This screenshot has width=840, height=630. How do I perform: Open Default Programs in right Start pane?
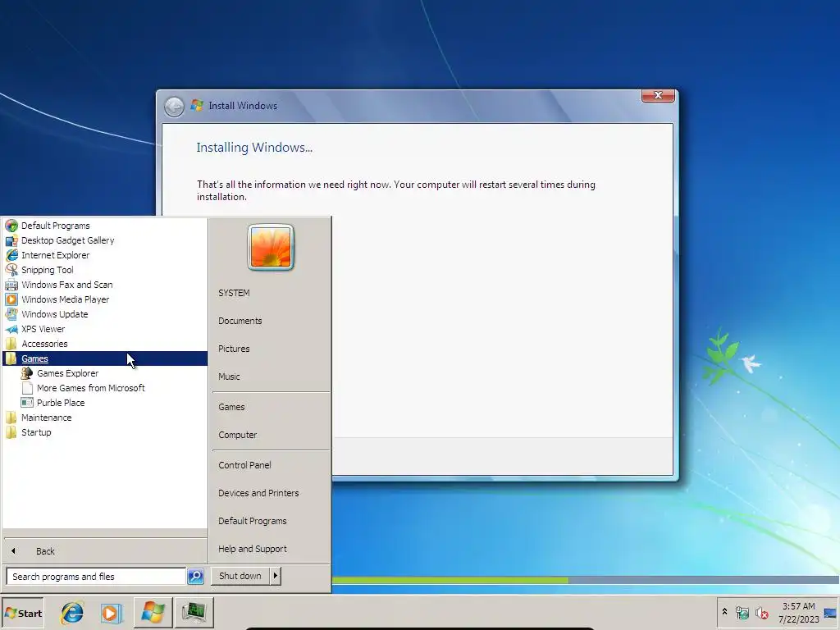(253, 521)
